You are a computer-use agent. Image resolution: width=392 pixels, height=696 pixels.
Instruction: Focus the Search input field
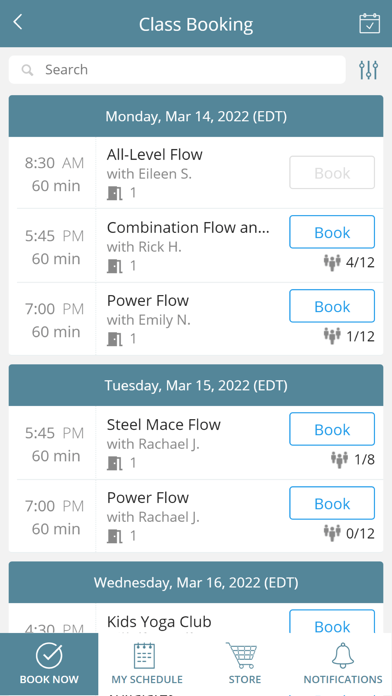click(177, 70)
